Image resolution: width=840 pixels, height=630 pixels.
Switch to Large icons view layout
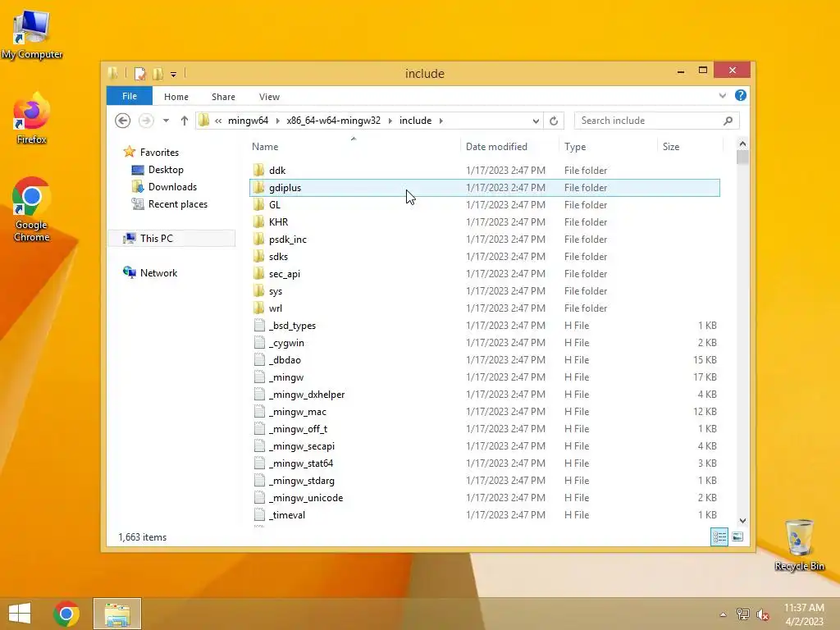pos(737,536)
